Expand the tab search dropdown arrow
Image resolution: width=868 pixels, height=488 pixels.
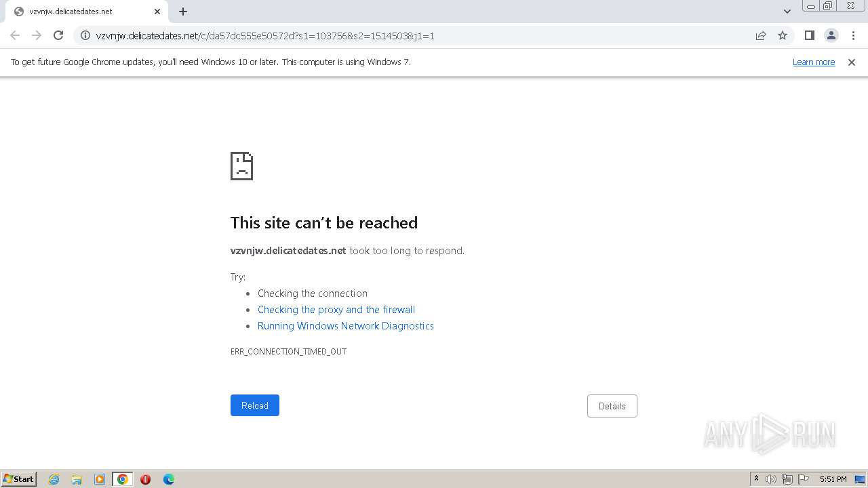(x=787, y=12)
